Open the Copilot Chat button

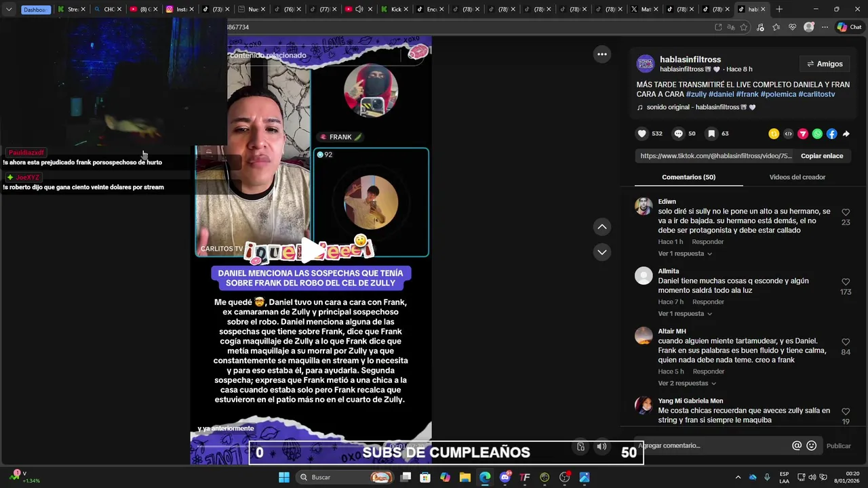coord(849,27)
